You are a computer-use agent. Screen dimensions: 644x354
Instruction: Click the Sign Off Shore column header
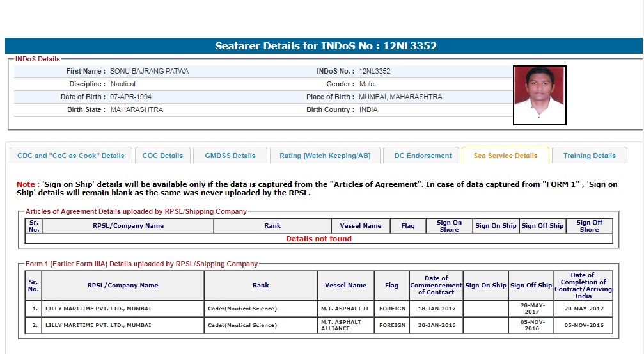pyautogui.click(x=589, y=226)
